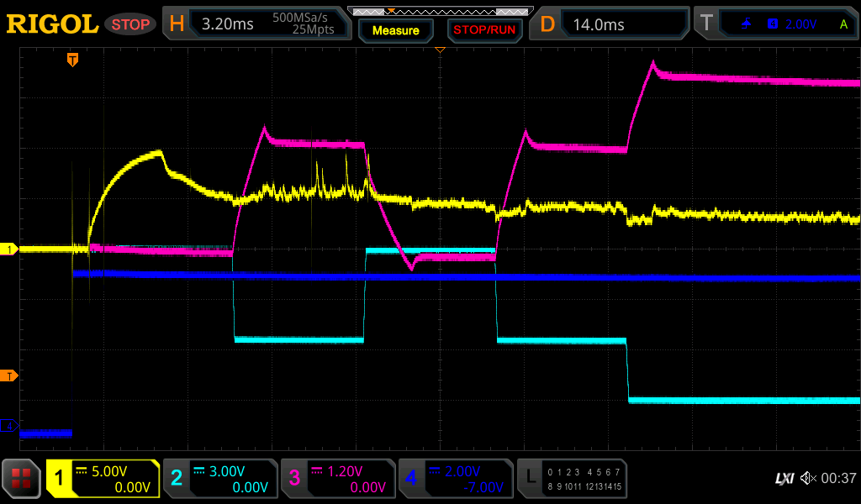Click the channel 1 yellow ground marker
Screen dimensions: 861x504
coord(11,249)
